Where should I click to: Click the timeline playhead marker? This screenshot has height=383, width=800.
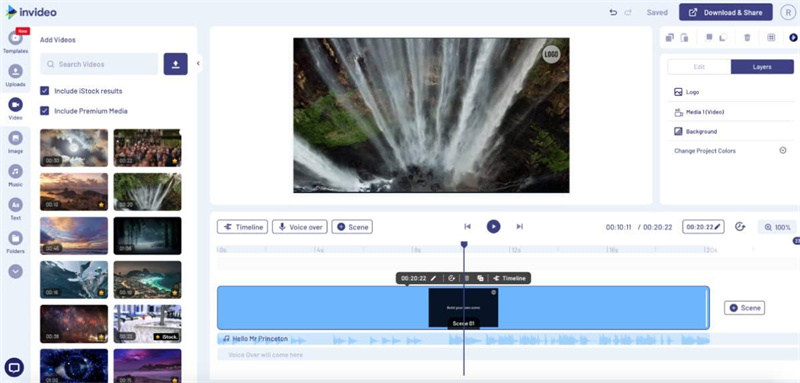pyautogui.click(x=464, y=245)
